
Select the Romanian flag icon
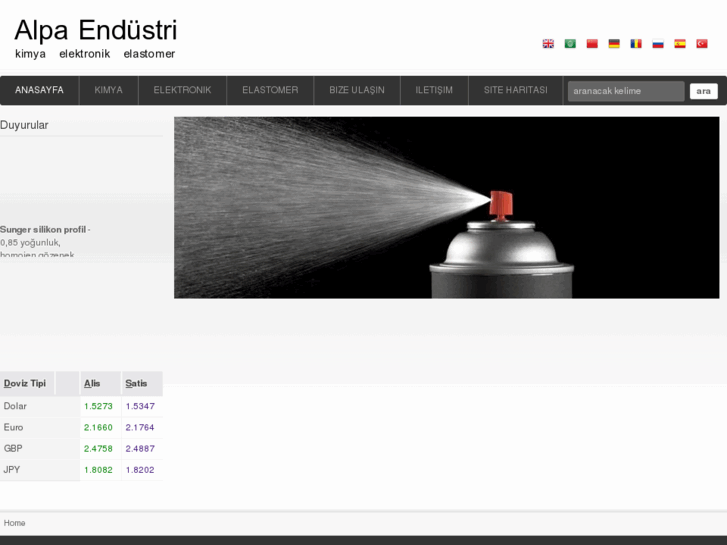(636, 44)
